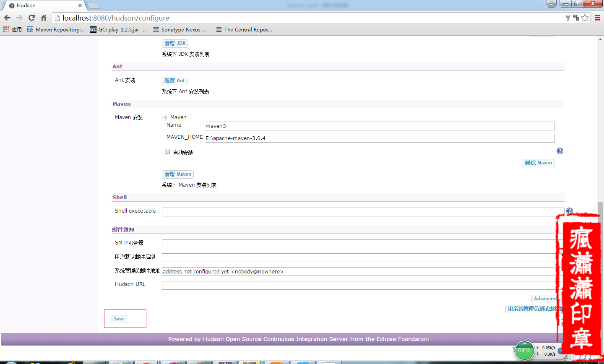Image resolution: width=604 pixels, height=364 pixels.
Task: Click the 新增 Ant button
Action: click(174, 81)
